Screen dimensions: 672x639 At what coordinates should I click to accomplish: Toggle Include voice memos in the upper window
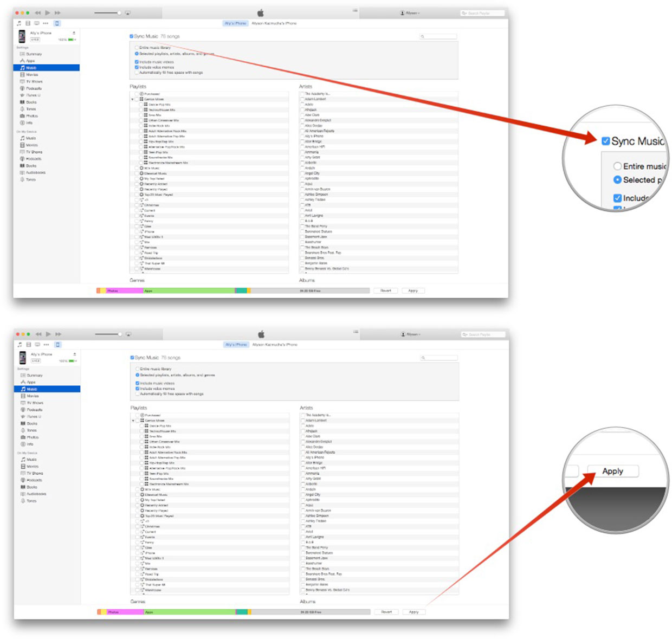click(x=137, y=67)
